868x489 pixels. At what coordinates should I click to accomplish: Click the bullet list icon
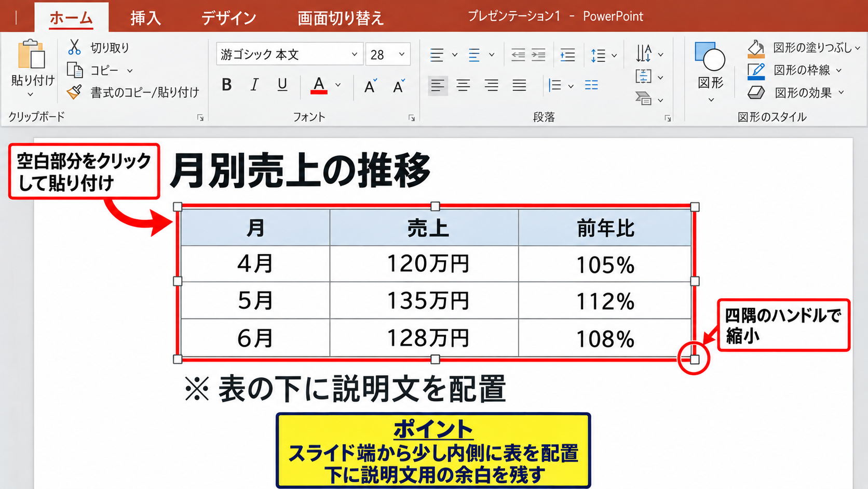point(437,55)
